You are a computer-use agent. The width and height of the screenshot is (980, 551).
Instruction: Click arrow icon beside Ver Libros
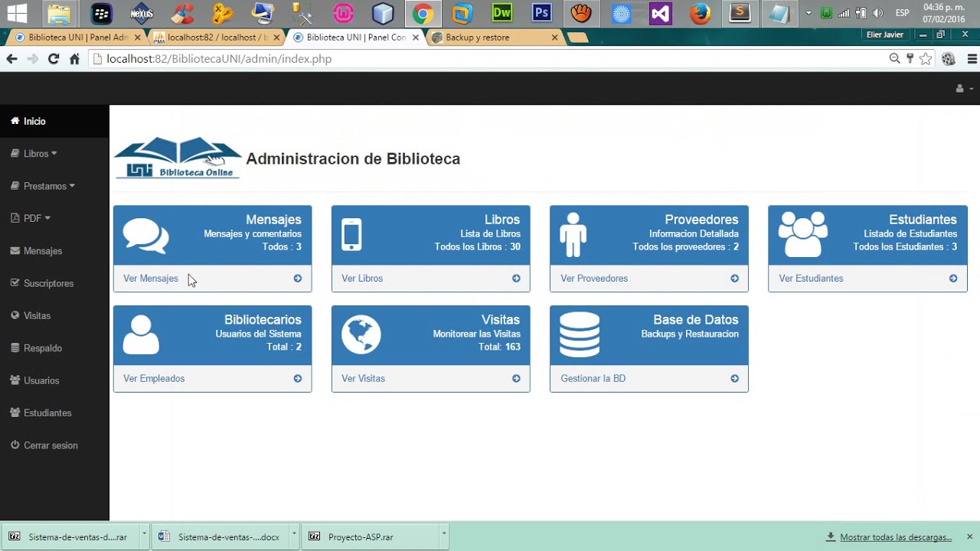pos(516,279)
